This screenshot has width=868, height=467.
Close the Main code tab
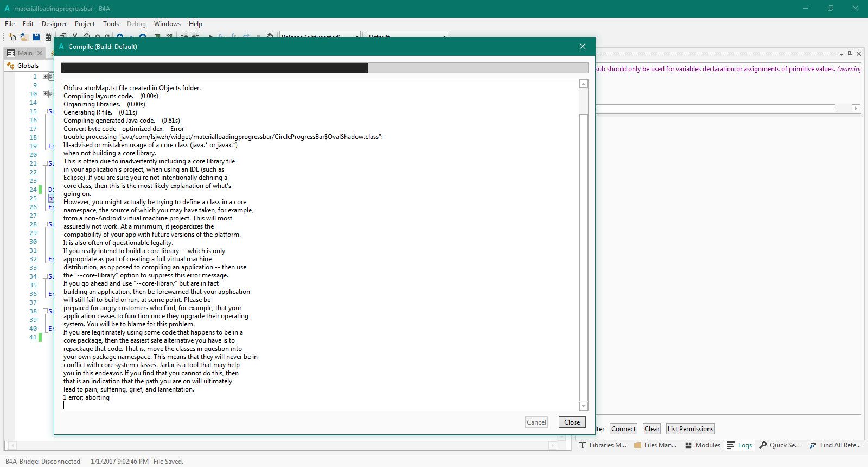[40, 53]
